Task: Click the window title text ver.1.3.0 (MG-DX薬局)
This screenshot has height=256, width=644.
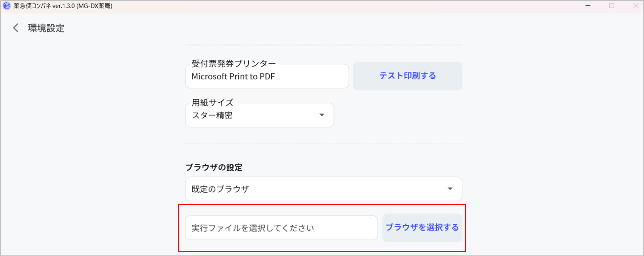Action: coord(82,6)
